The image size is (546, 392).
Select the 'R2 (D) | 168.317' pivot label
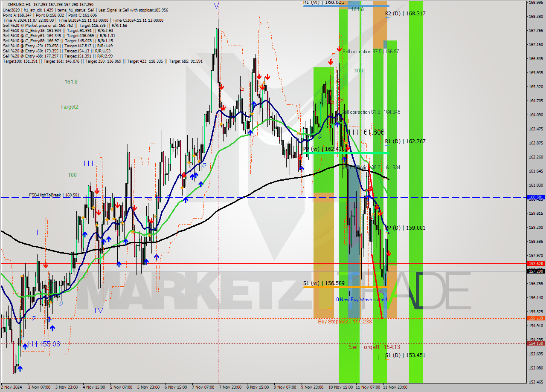pyautogui.click(x=405, y=14)
